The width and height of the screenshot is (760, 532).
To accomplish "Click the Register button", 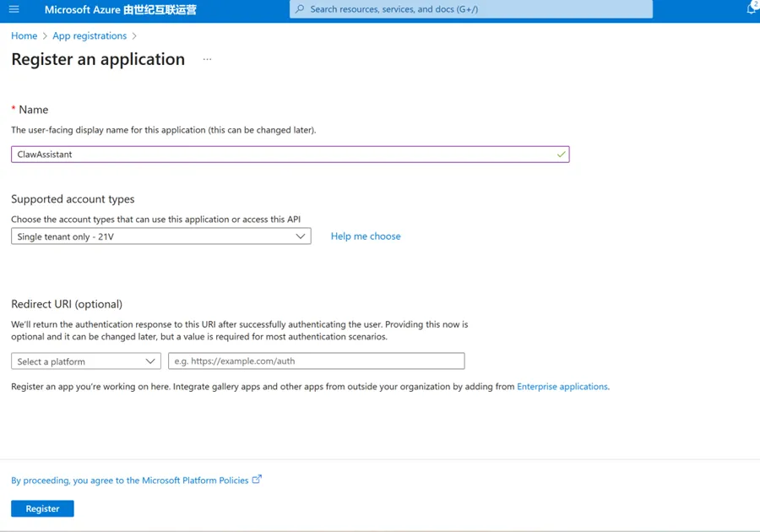I will point(43,508).
